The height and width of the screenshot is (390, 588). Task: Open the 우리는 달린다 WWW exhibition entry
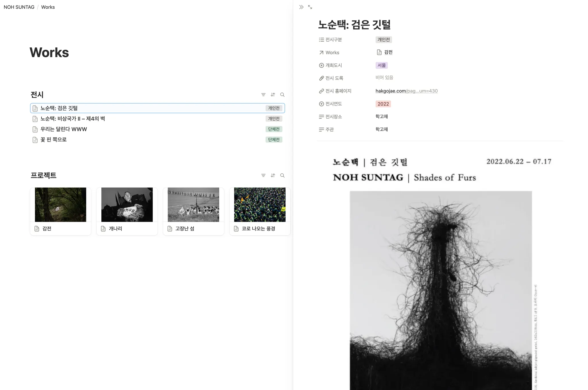[63, 129]
